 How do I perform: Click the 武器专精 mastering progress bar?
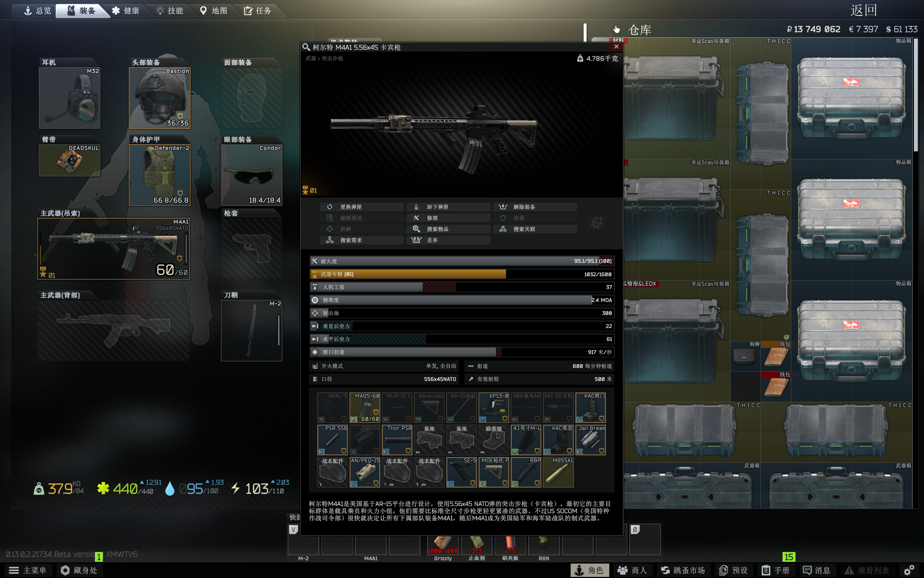click(x=462, y=274)
